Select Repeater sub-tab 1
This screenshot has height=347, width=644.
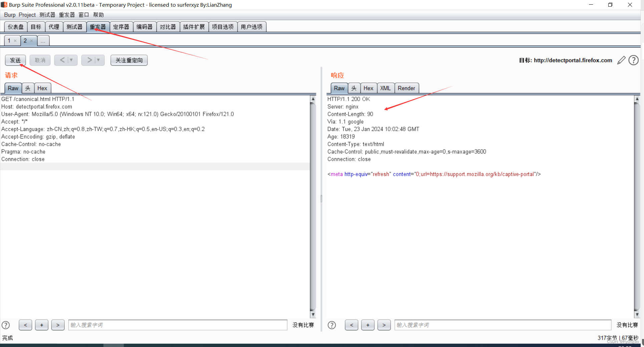[9, 41]
